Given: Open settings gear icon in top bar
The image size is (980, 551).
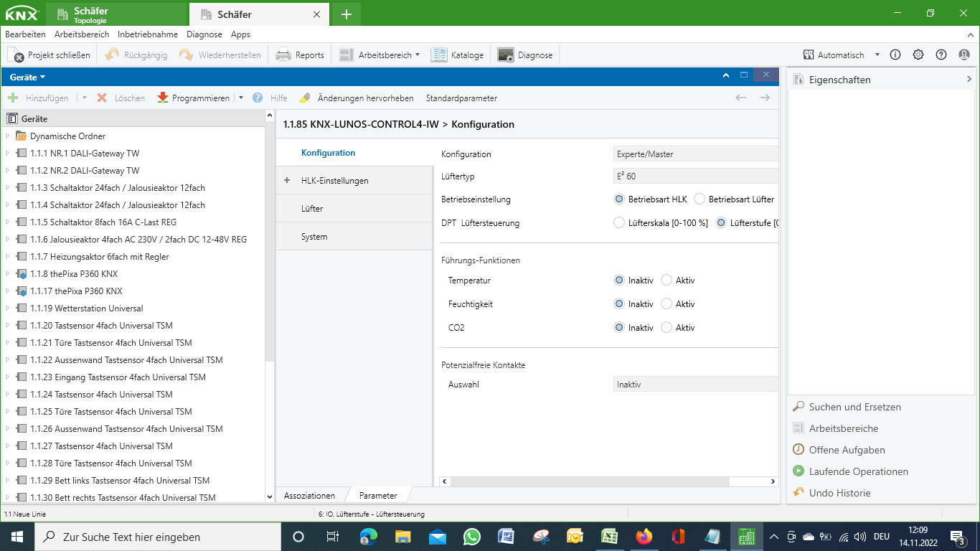Looking at the screenshot, I should pos(918,55).
